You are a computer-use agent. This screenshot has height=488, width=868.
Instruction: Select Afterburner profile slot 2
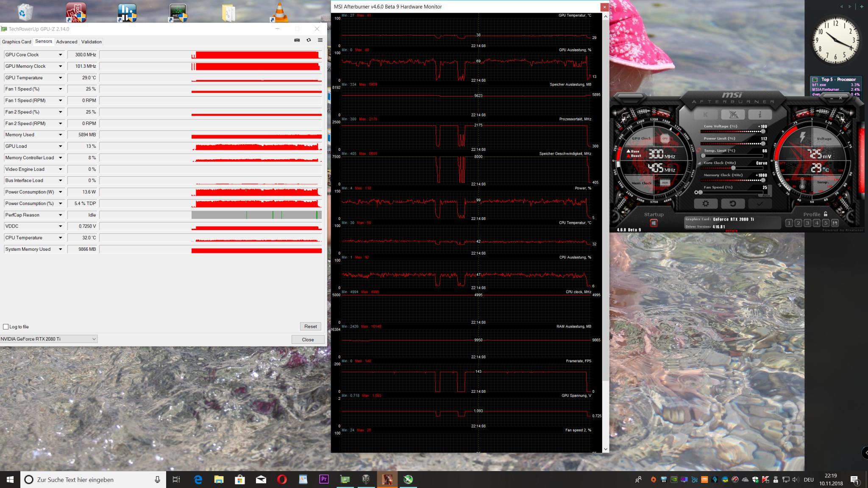[x=798, y=223]
